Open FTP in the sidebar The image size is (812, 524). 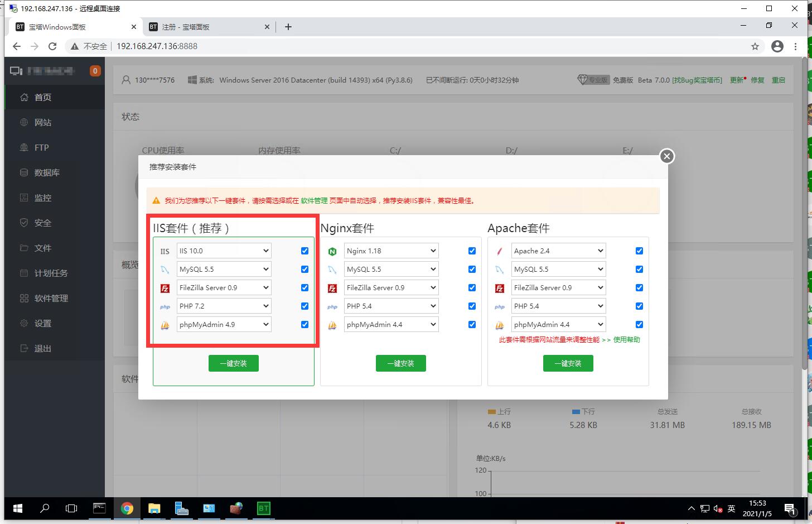coord(55,147)
